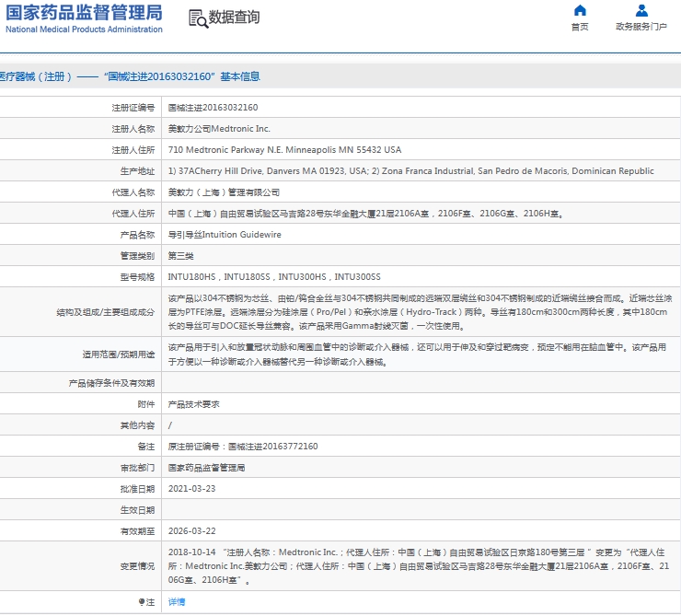The height and width of the screenshot is (616, 681).
Task: Click the 数据查询 magnifier document icon
Action: point(198,18)
